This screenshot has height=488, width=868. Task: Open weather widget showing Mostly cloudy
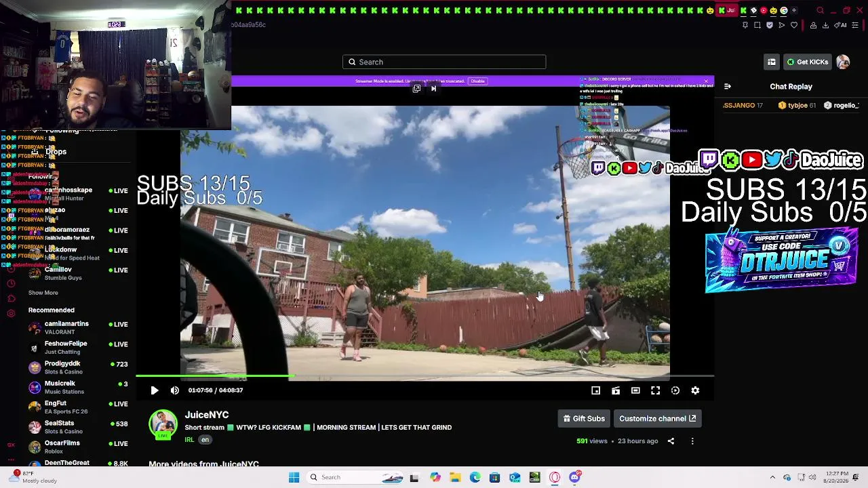tap(34, 477)
